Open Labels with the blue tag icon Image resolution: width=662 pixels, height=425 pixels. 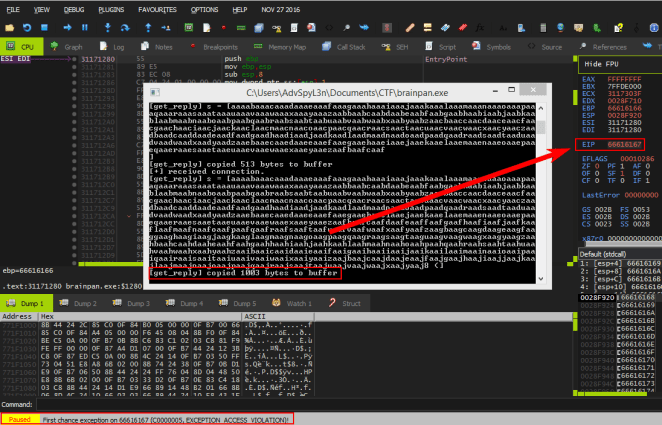[x=445, y=28]
